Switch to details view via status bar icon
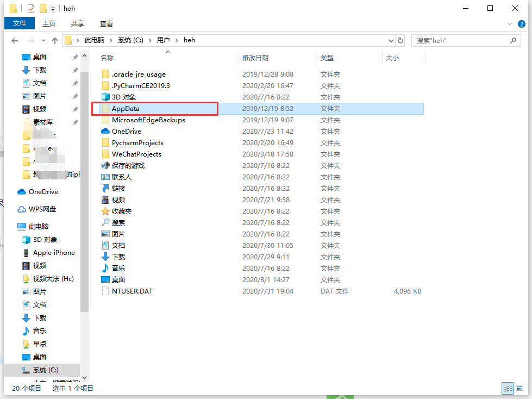This screenshot has height=399, width=532. pos(508,388)
